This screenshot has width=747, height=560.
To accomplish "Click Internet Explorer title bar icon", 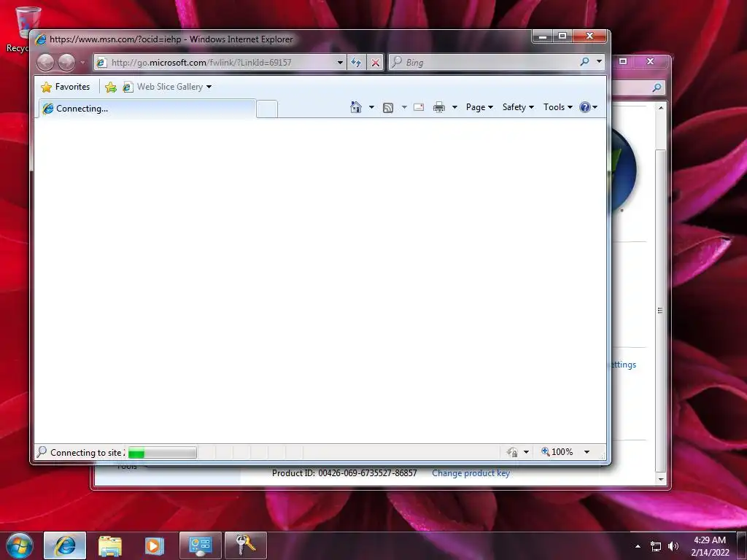I will (41, 39).
